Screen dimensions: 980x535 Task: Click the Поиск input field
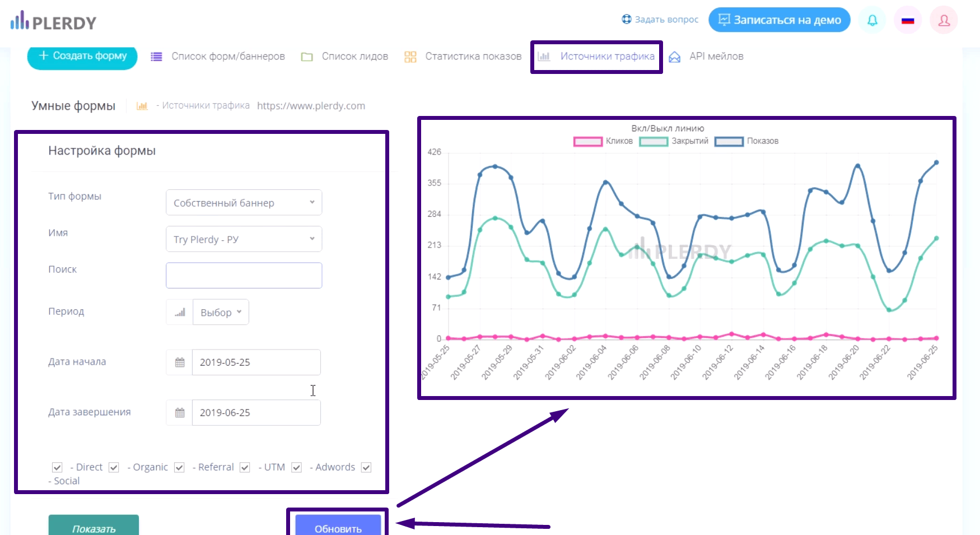click(244, 275)
